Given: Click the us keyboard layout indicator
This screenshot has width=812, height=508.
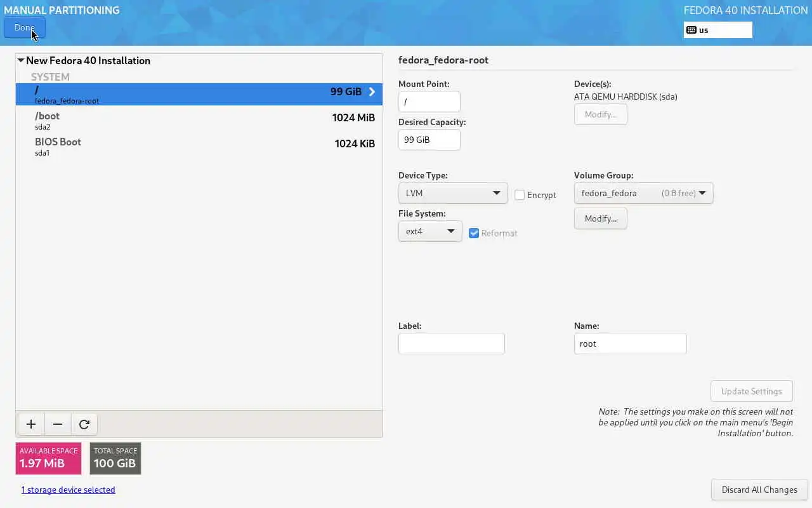Looking at the screenshot, I should pyautogui.click(x=718, y=30).
